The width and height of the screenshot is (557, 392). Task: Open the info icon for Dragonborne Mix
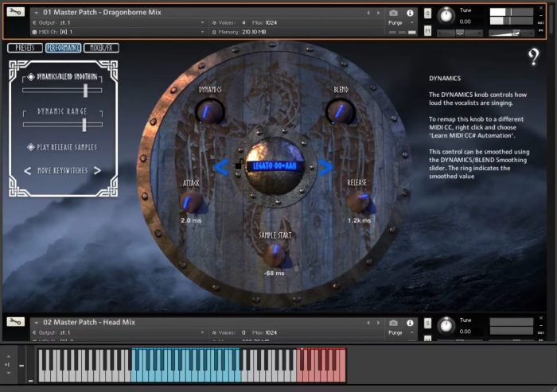[x=410, y=13]
